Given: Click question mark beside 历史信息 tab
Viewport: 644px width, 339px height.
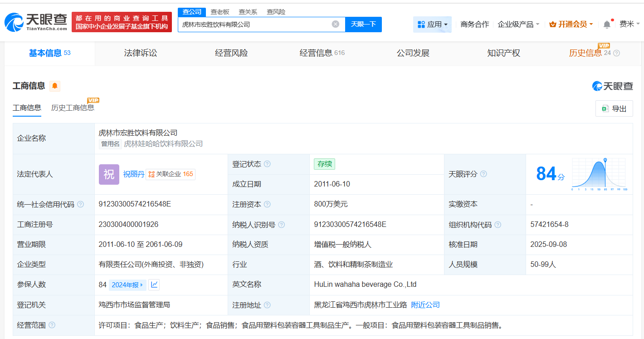Looking at the screenshot, I should (x=615, y=53).
